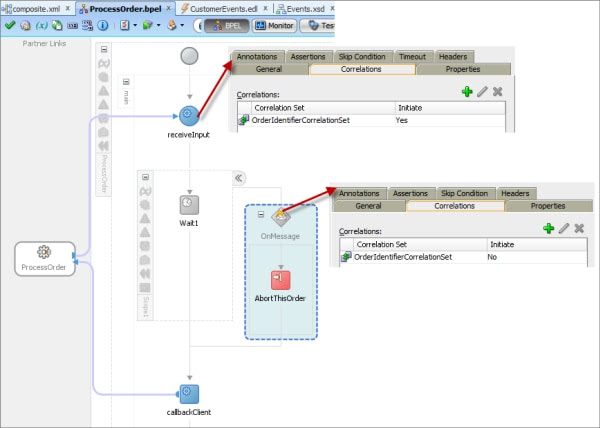
Task: Open the CustomerEvents.edl tab
Action: click(224, 8)
